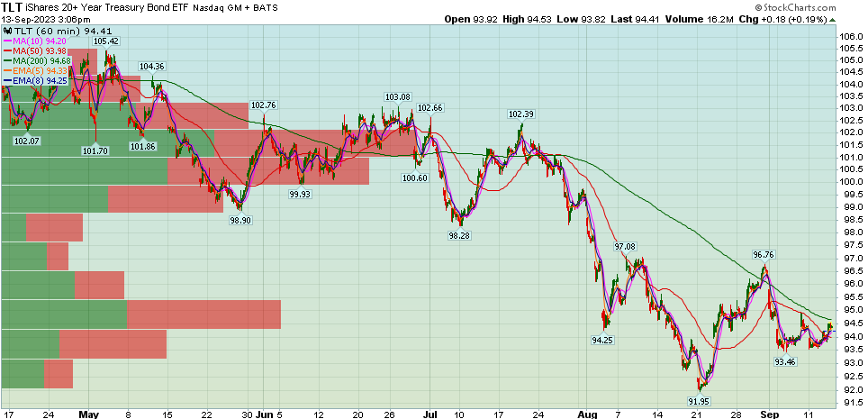
Task: Click the 'Jun' label on the date axis
Action: (262, 414)
